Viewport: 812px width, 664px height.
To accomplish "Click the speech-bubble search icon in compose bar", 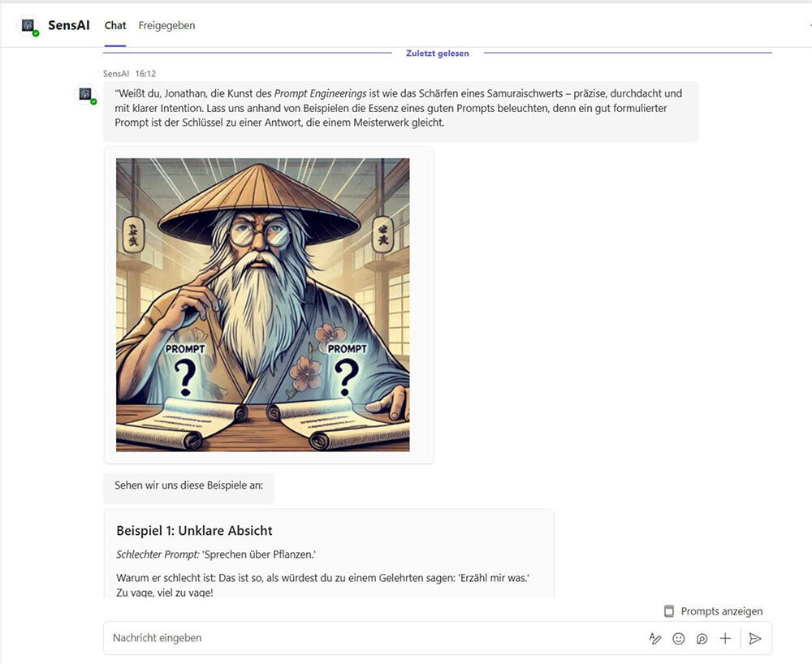I will point(702,638).
